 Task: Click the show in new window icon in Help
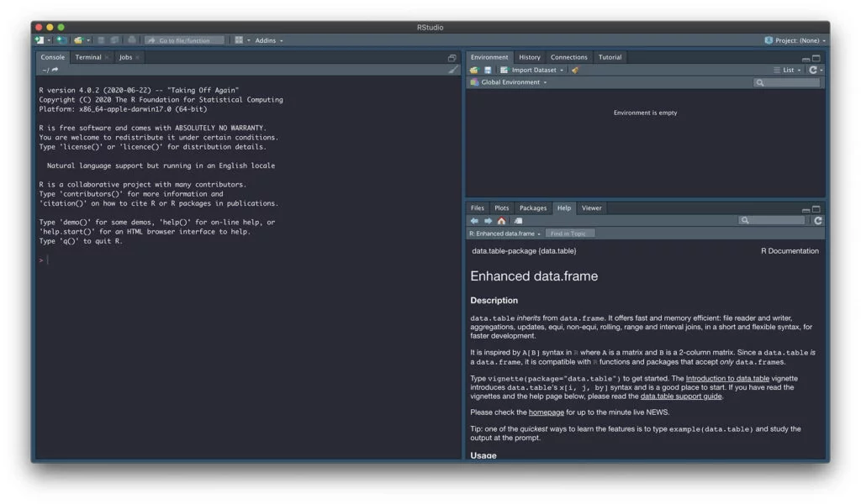tap(518, 221)
